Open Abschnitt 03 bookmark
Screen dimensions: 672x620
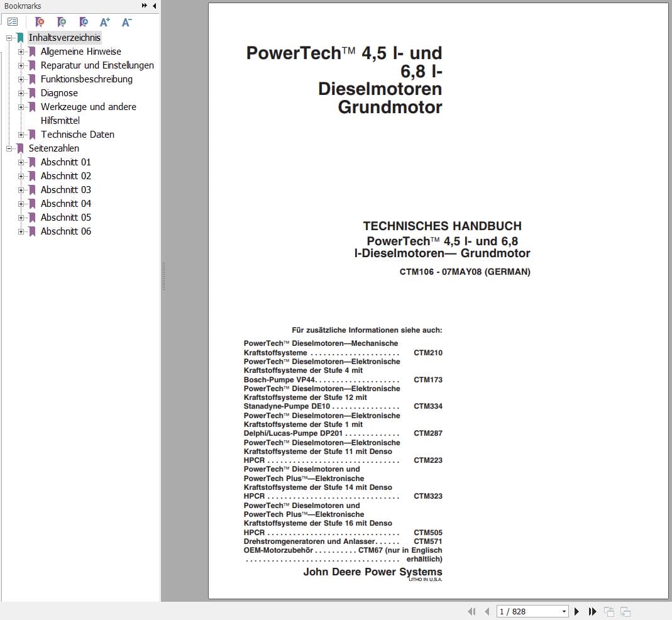pos(65,189)
